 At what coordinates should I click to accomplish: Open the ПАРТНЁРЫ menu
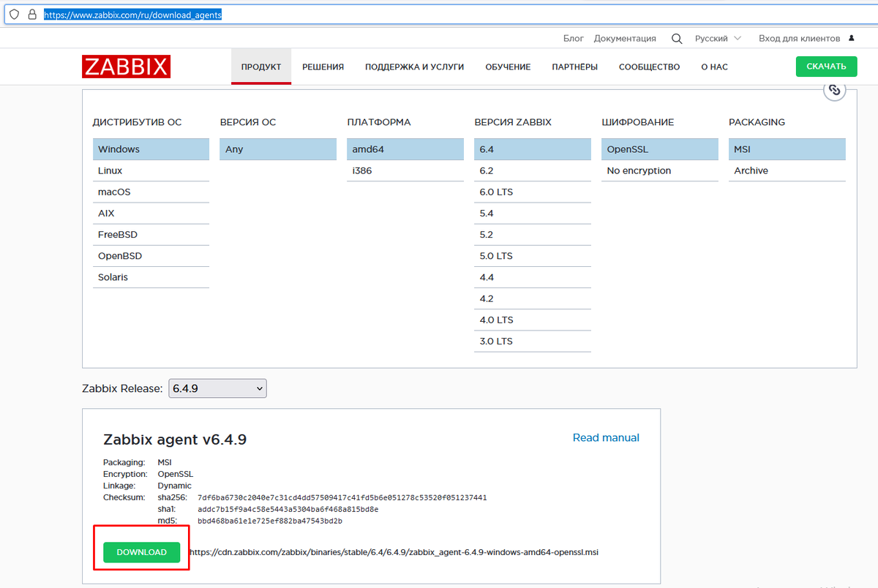pos(575,67)
